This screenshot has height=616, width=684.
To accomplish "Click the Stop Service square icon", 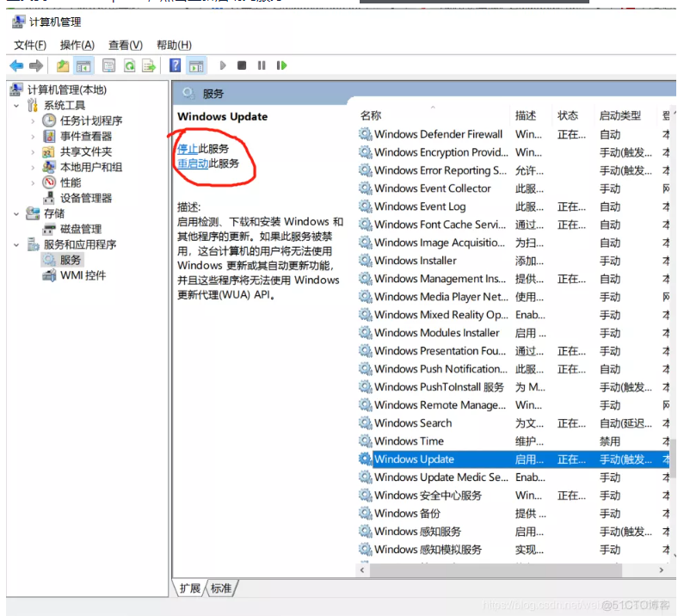I will 242,66.
